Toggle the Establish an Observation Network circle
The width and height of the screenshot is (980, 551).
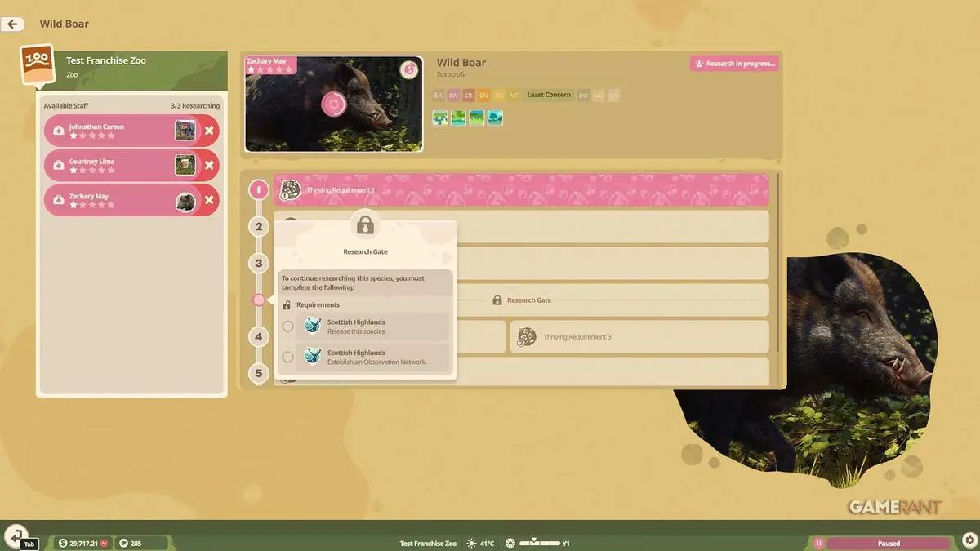tap(287, 357)
